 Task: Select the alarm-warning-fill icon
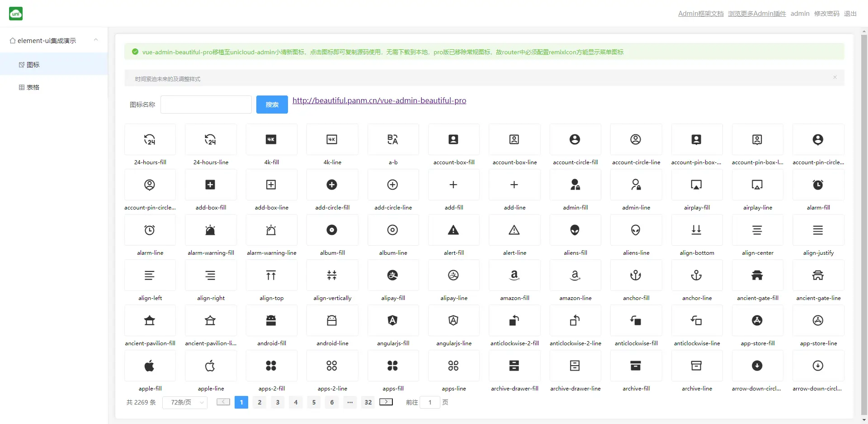click(210, 230)
